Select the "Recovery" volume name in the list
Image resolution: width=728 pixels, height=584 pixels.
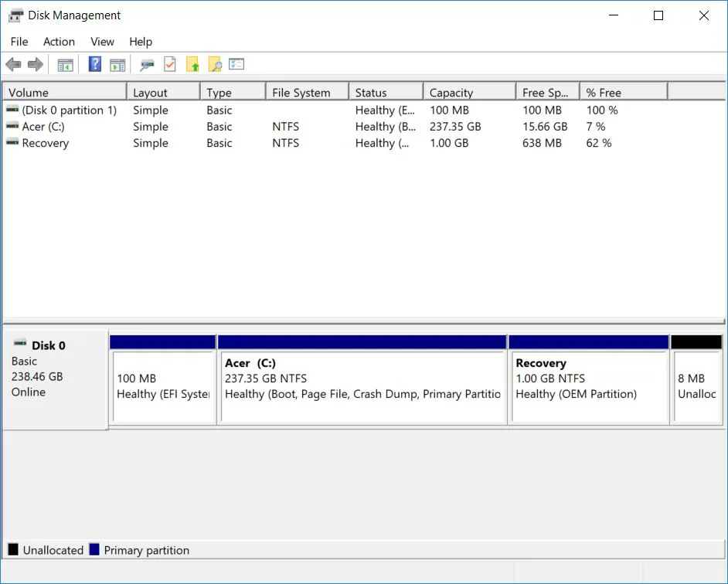click(x=46, y=143)
